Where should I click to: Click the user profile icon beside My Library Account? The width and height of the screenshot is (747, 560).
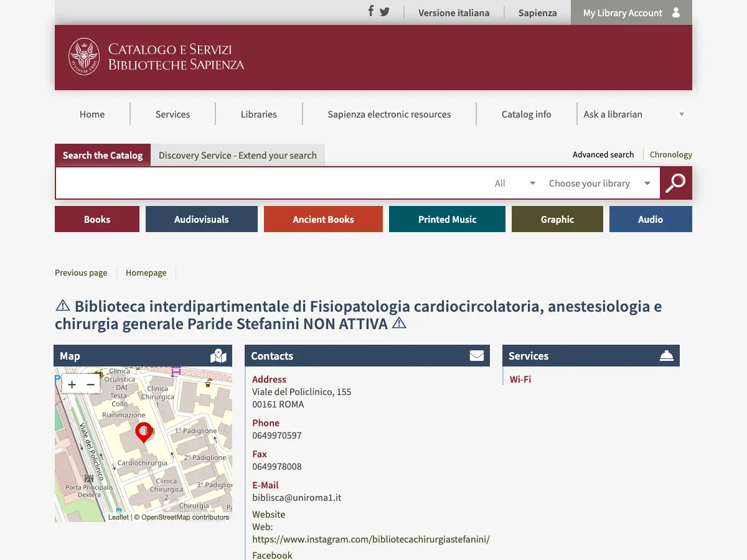click(676, 12)
